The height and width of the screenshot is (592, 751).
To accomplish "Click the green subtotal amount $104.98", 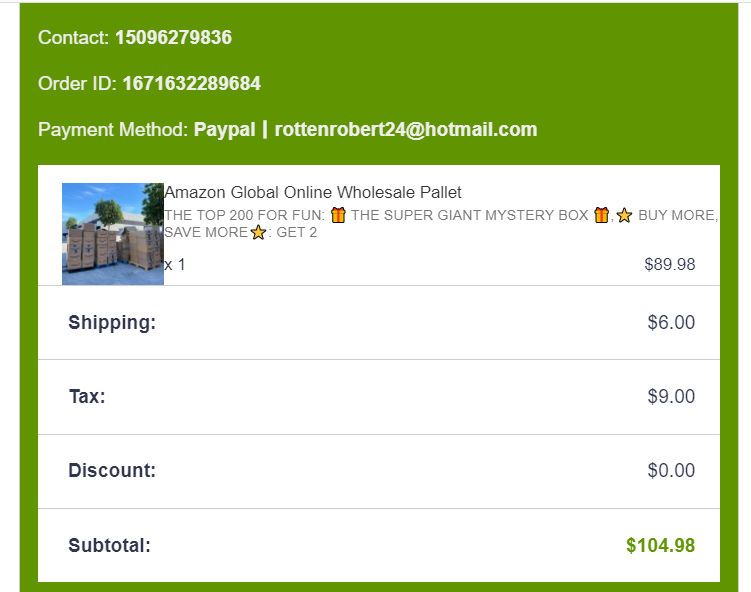I will pyautogui.click(x=660, y=545).
